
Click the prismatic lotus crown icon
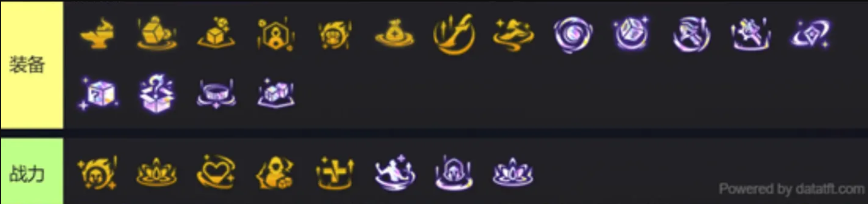click(513, 173)
